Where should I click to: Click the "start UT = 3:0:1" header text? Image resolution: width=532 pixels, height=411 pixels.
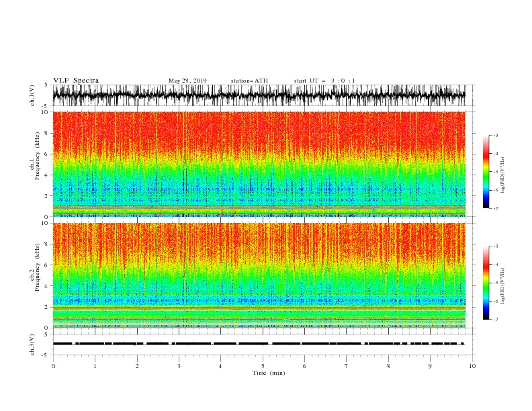[x=324, y=81]
